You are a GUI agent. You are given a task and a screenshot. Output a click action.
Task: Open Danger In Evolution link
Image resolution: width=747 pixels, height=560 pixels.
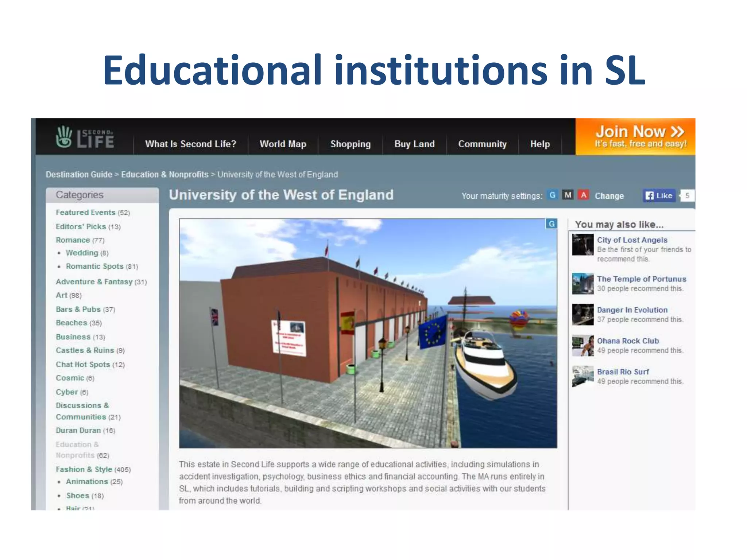pos(632,310)
